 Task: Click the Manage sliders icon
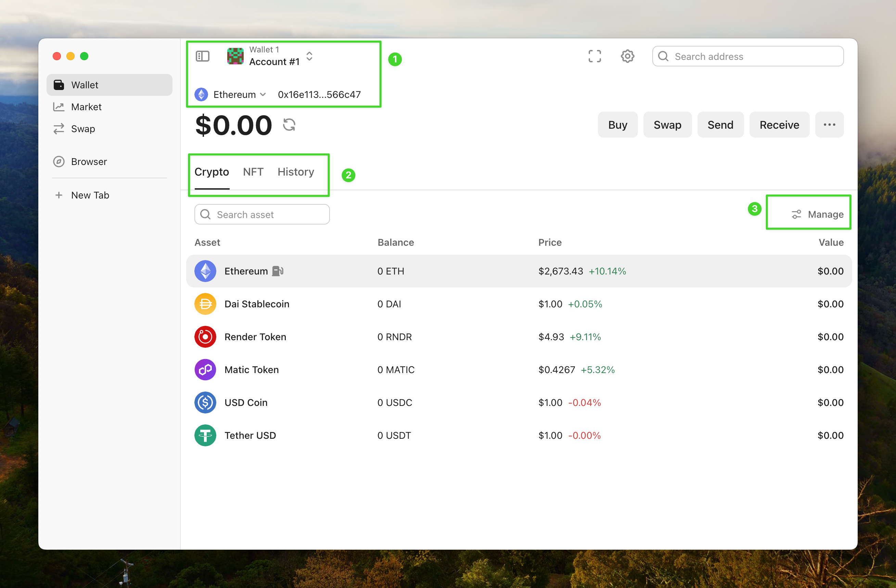point(796,215)
